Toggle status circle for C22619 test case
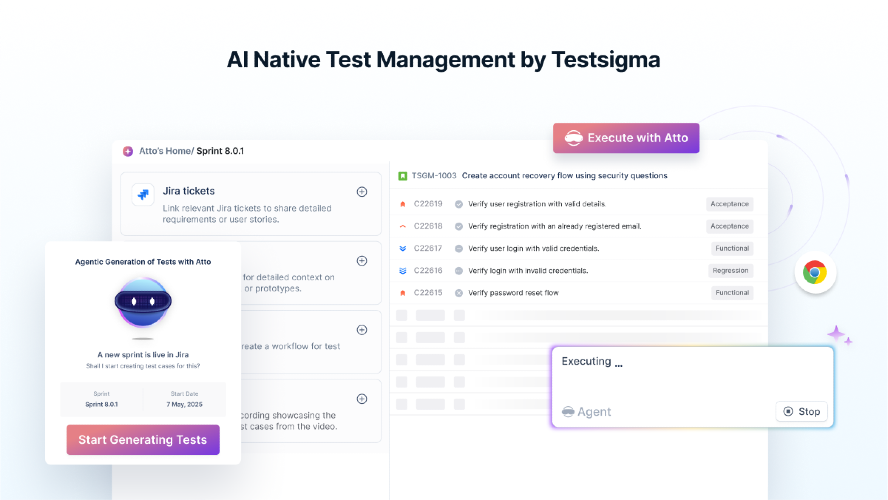888x500 pixels. click(459, 204)
